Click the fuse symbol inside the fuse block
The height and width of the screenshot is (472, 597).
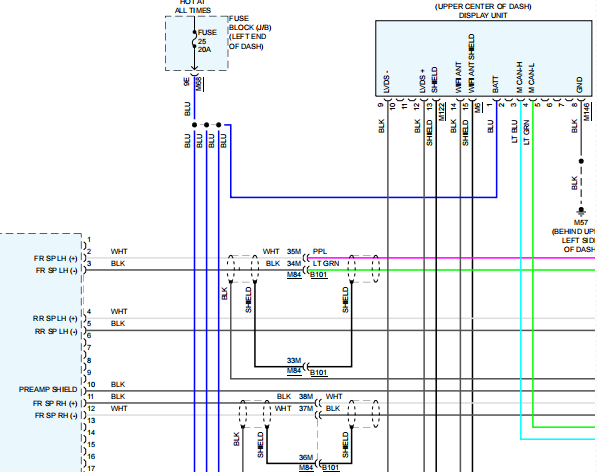tap(194, 39)
